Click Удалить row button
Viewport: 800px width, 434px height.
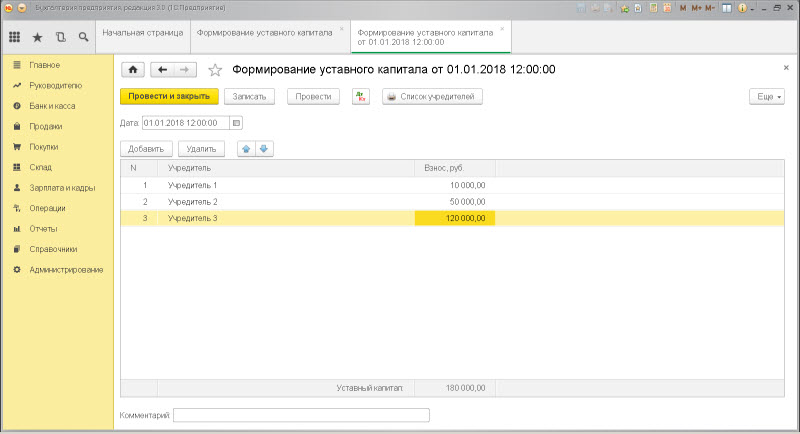click(x=202, y=149)
